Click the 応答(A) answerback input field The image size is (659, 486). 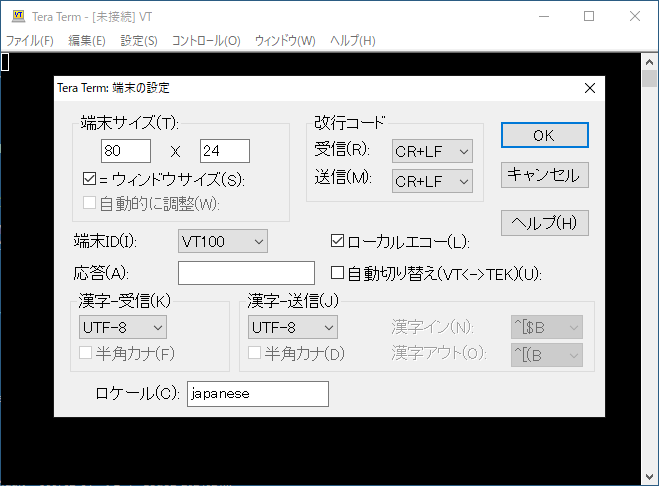[x=246, y=273]
